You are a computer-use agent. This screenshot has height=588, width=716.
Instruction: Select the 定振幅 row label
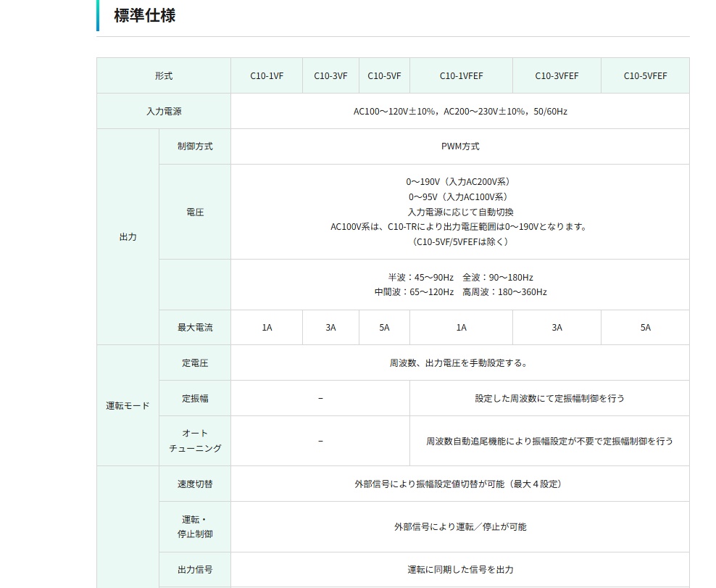tap(195, 399)
